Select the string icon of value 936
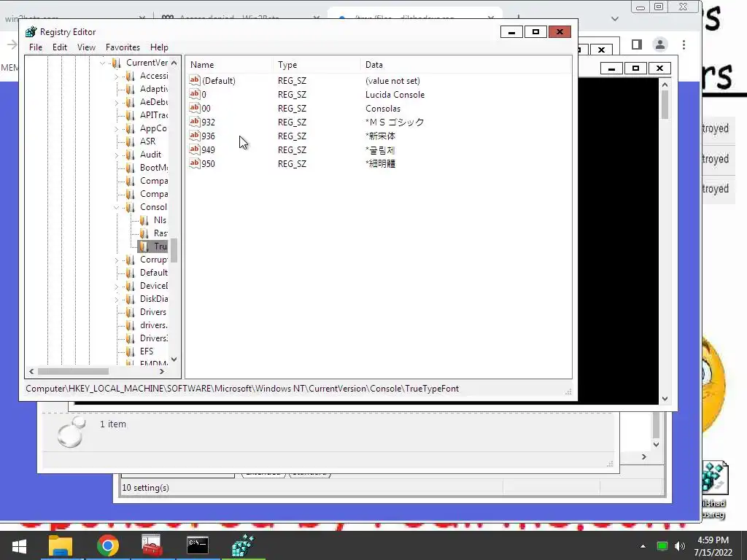Image resolution: width=747 pixels, height=560 pixels. tap(194, 136)
